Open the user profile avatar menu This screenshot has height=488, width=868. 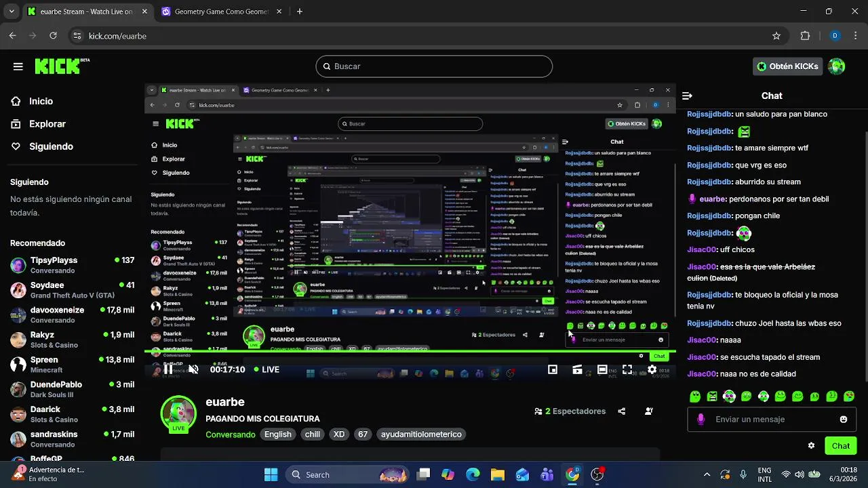click(837, 66)
